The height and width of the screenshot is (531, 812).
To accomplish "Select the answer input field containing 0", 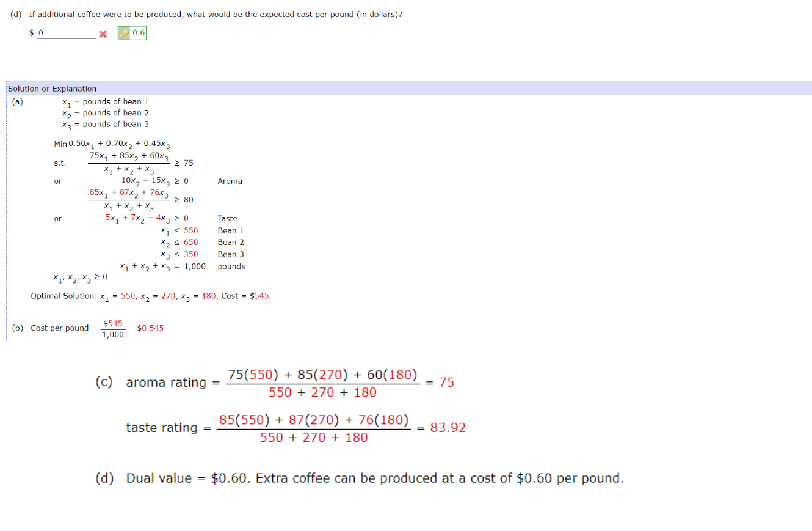I will click(66, 32).
